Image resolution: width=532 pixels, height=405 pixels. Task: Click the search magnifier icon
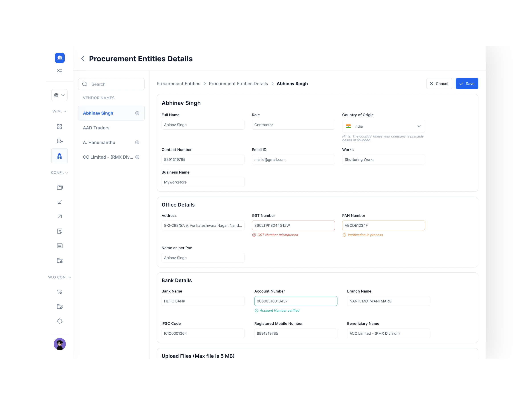tap(85, 84)
